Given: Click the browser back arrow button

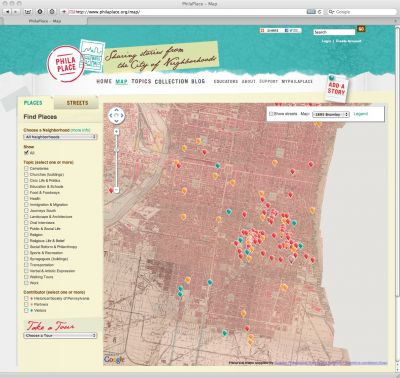Looking at the screenshot, I should coord(7,12).
